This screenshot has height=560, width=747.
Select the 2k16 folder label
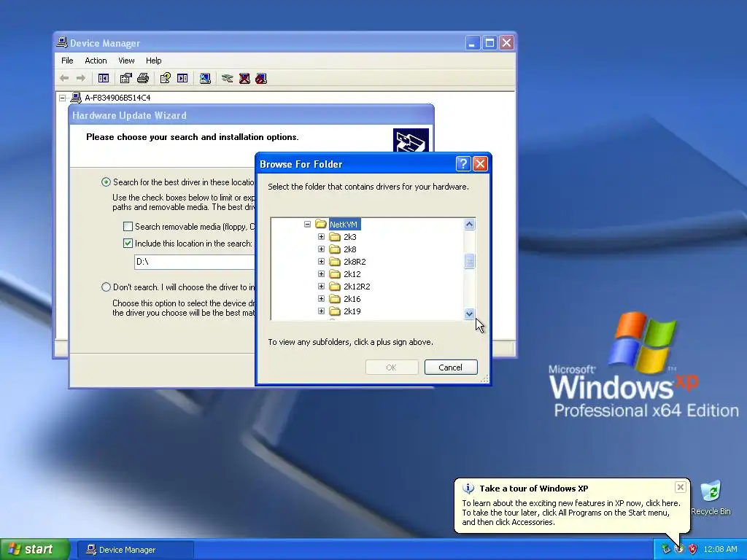tap(352, 298)
